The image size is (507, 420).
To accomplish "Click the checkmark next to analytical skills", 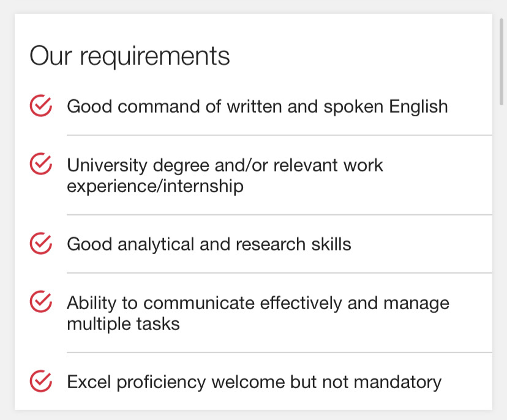I will (x=40, y=244).
